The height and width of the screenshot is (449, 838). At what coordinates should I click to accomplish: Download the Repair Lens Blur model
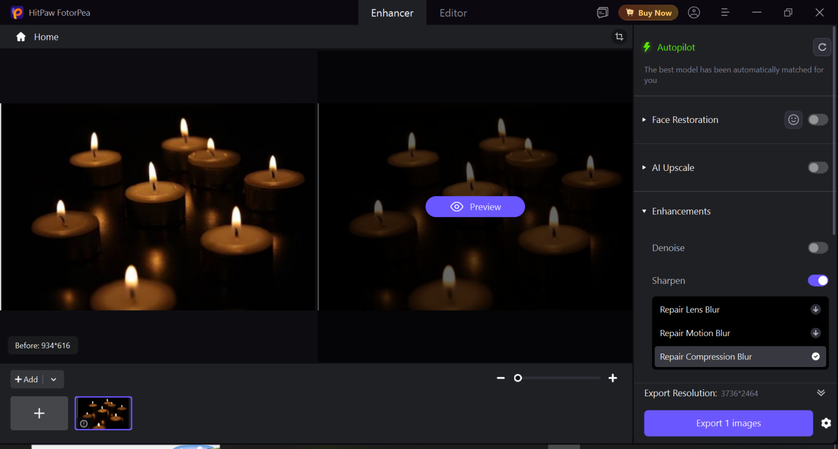coord(816,309)
